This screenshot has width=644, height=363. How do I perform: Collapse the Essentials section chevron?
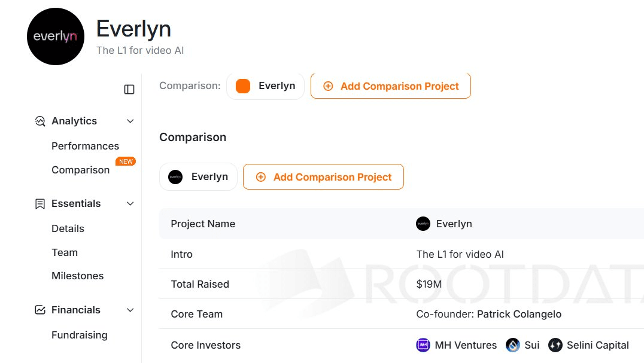[130, 204]
